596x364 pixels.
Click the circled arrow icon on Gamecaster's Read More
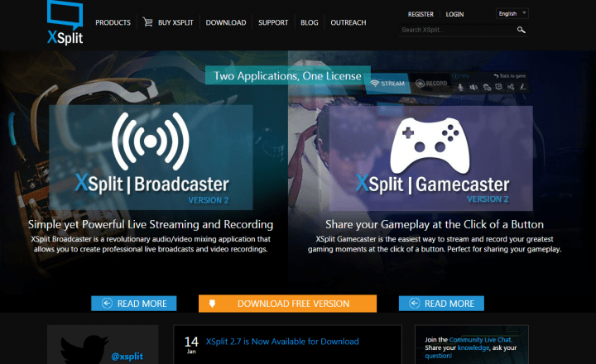415,304
